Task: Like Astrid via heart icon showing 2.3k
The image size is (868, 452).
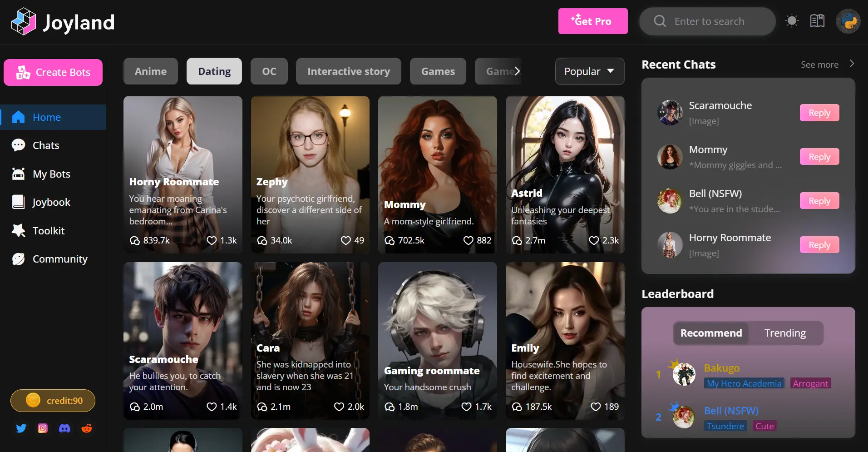Action: (594, 240)
